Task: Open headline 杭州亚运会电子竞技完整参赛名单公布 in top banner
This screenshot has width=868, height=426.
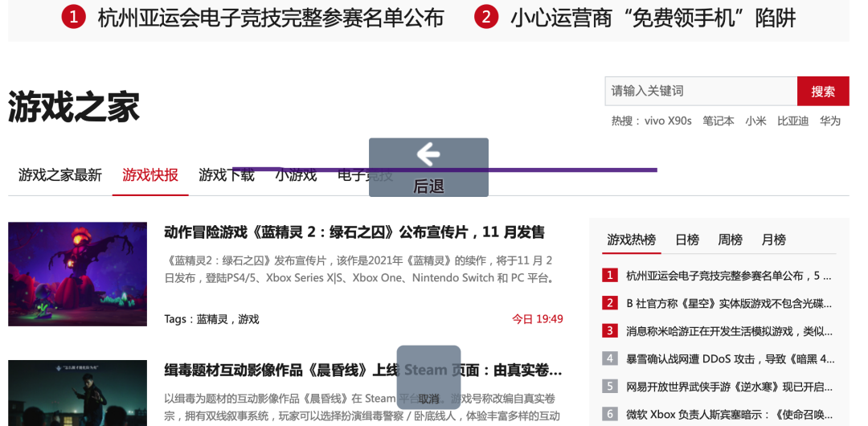Action: [x=271, y=18]
